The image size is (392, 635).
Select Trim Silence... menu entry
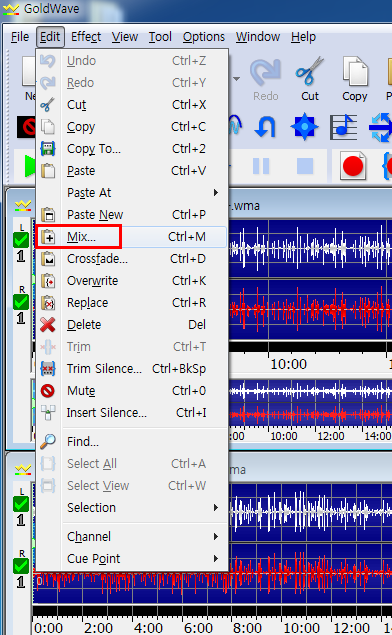click(132, 369)
